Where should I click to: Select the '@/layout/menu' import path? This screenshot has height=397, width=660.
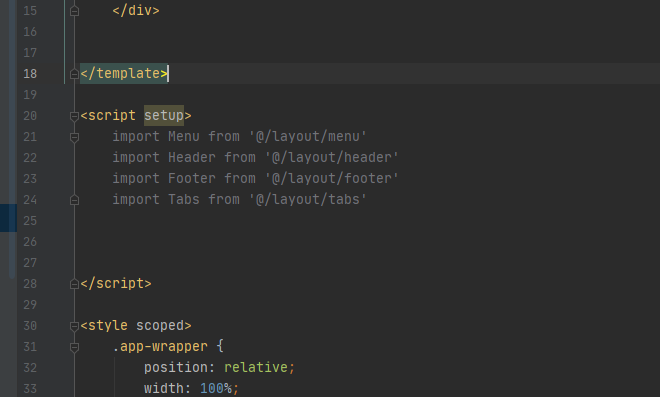308,136
